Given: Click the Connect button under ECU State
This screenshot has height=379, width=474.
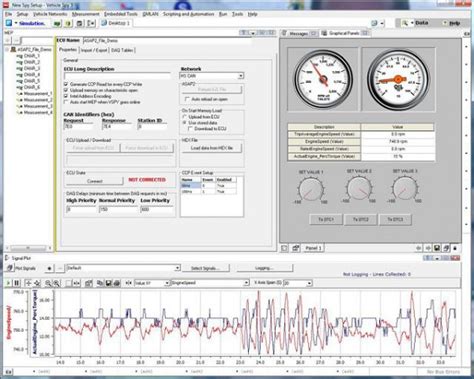Looking at the screenshot, I should pyautogui.click(x=95, y=181).
